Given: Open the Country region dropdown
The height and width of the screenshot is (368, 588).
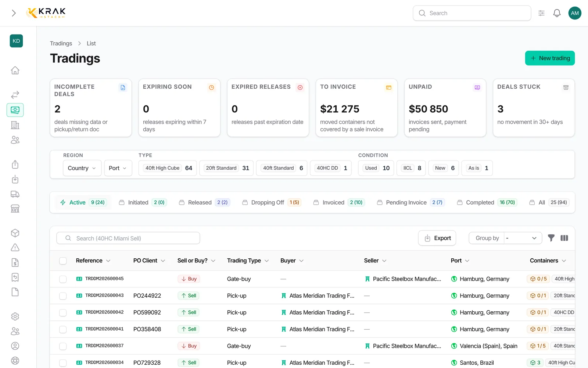Looking at the screenshot, I should point(82,168).
